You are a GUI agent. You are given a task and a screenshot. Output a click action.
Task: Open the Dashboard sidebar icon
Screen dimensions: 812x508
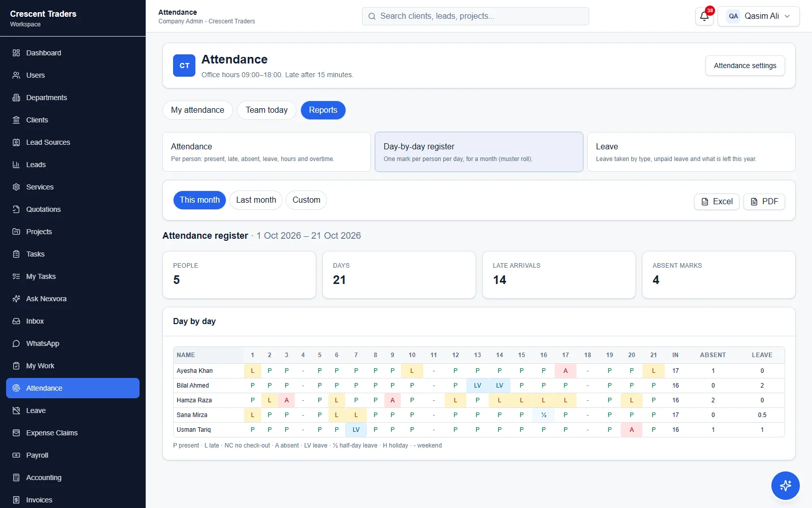coord(16,53)
